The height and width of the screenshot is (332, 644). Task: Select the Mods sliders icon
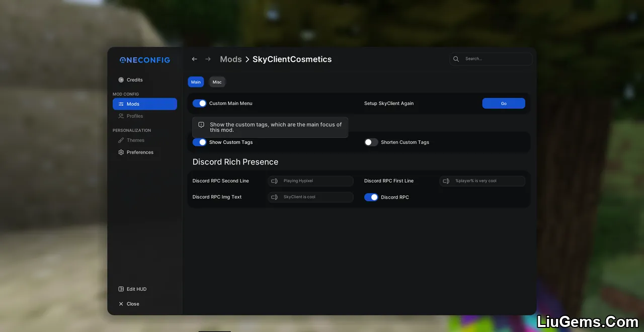pyautogui.click(x=121, y=104)
